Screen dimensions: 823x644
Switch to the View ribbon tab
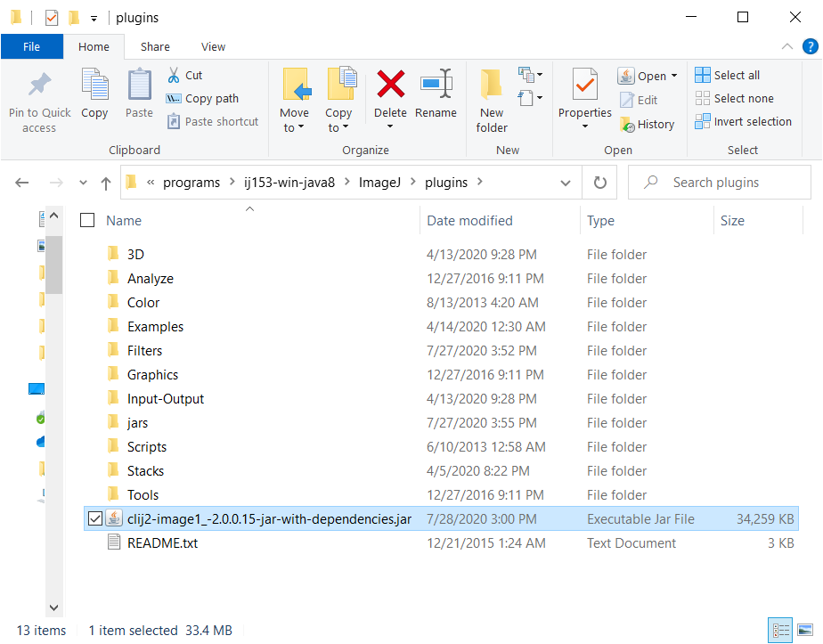pyautogui.click(x=213, y=46)
